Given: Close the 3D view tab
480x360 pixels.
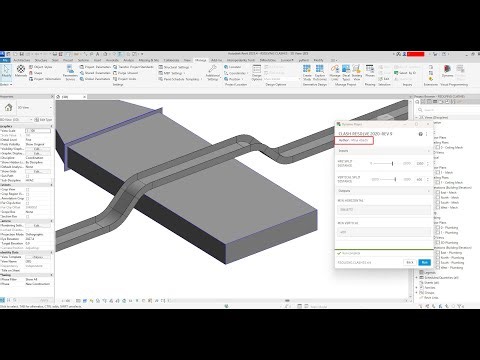Looking at the screenshot, I should pyautogui.click(x=84, y=97).
